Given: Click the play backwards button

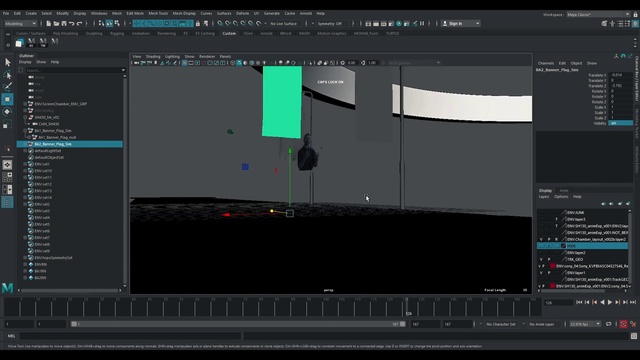Looking at the screenshot, I should (602, 302).
